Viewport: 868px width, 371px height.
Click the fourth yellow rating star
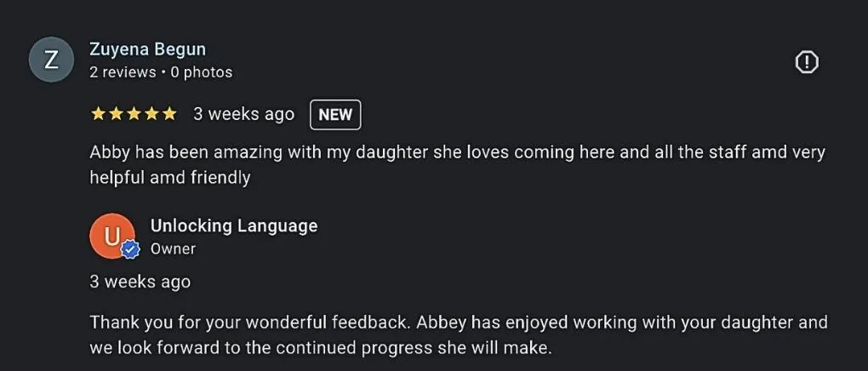[151, 114]
